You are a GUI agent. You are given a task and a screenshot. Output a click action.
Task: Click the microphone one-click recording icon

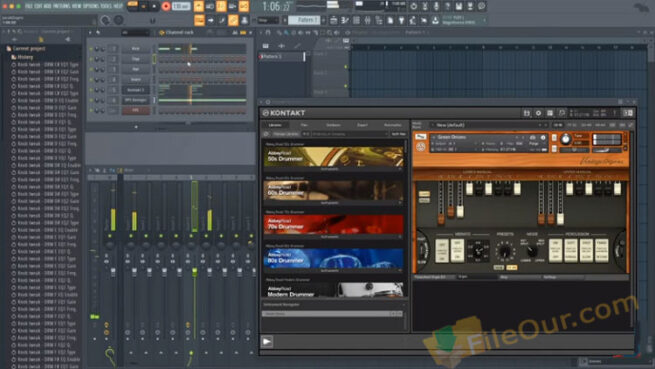(436, 6)
